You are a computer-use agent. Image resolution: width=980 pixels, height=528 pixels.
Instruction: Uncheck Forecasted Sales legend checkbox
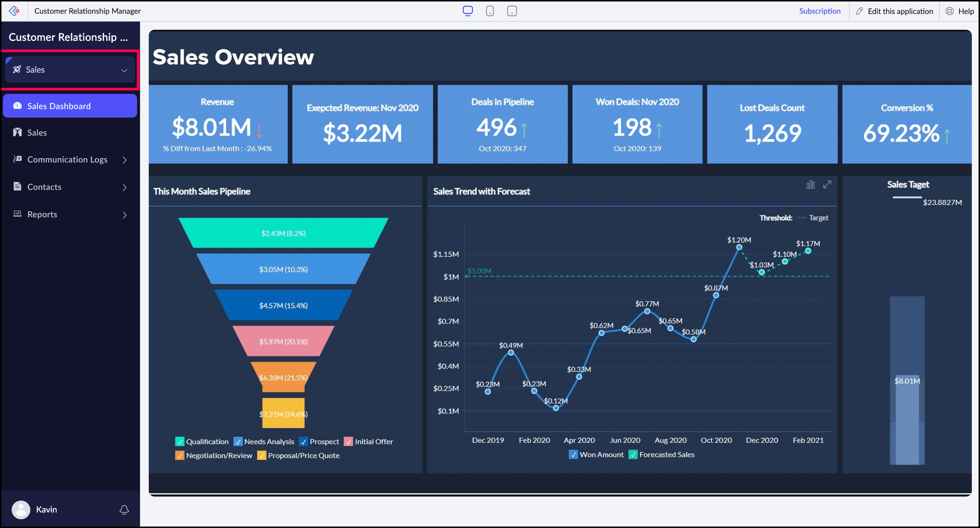[x=633, y=454]
